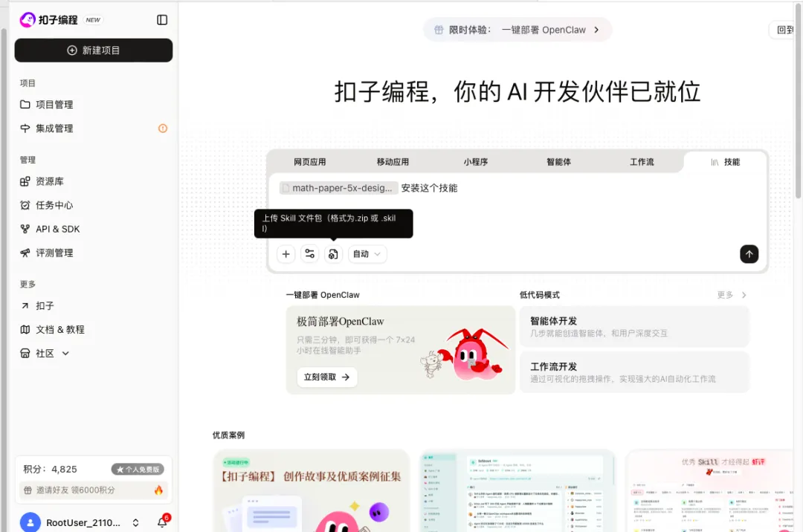This screenshot has width=803, height=532.
Task: Click the 评测管理 telescope icon
Action: tap(25, 253)
